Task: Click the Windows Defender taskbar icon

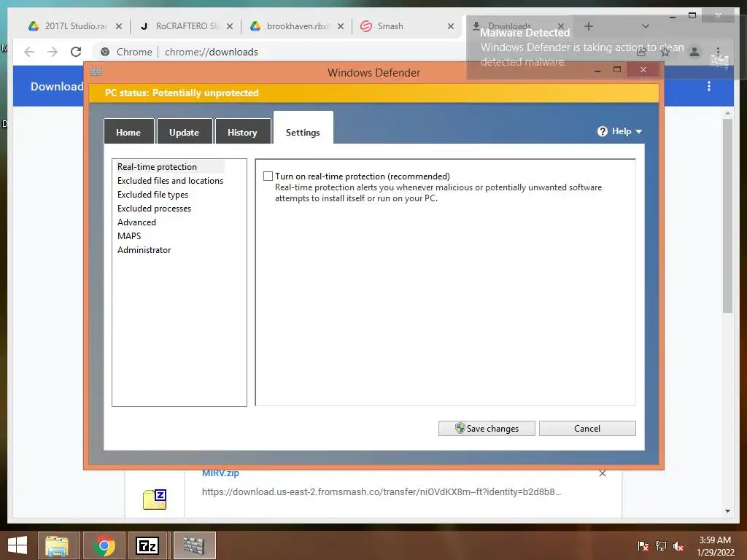Action: (x=194, y=545)
